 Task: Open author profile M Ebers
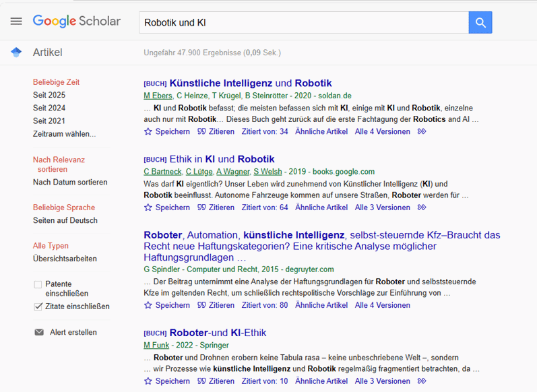pos(158,96)
